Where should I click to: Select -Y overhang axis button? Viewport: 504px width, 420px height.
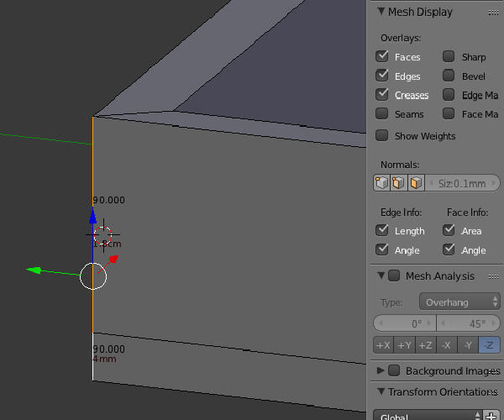tap(468, 345)
